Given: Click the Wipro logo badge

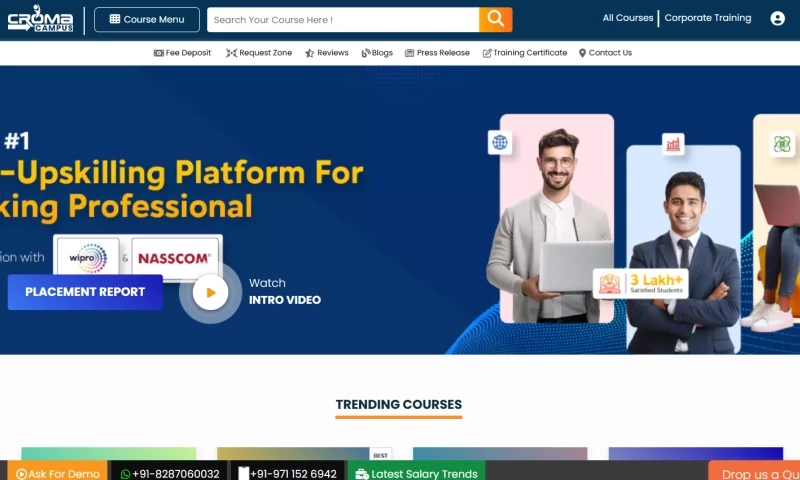Looking at the screenshot, I should tap(87, 257).
